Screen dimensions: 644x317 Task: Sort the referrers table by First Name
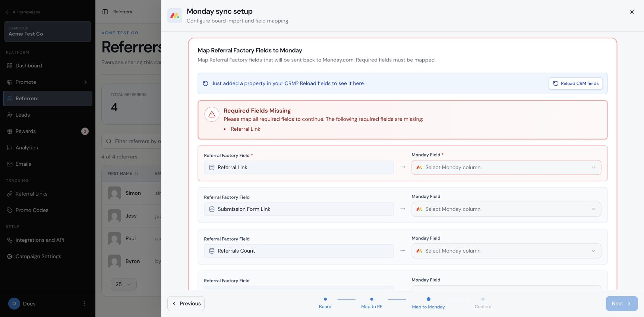[123, 174]
